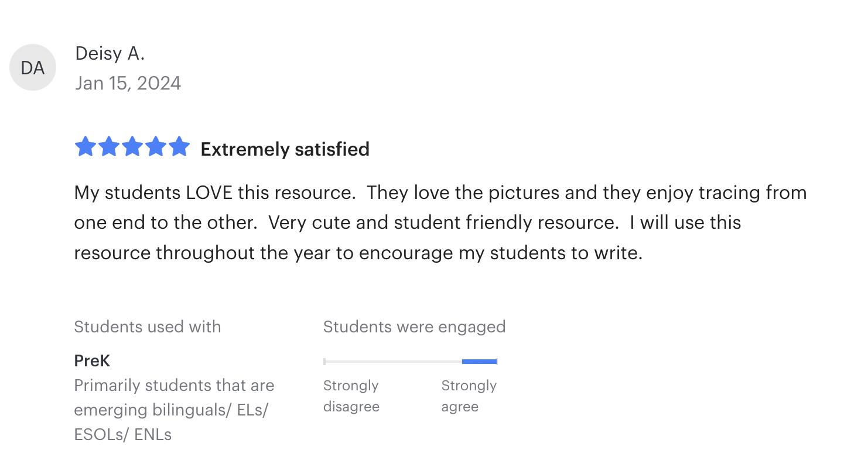Click the emerging bilinguals description text
This screenshot has height=474, width=868.
(173, 410)
